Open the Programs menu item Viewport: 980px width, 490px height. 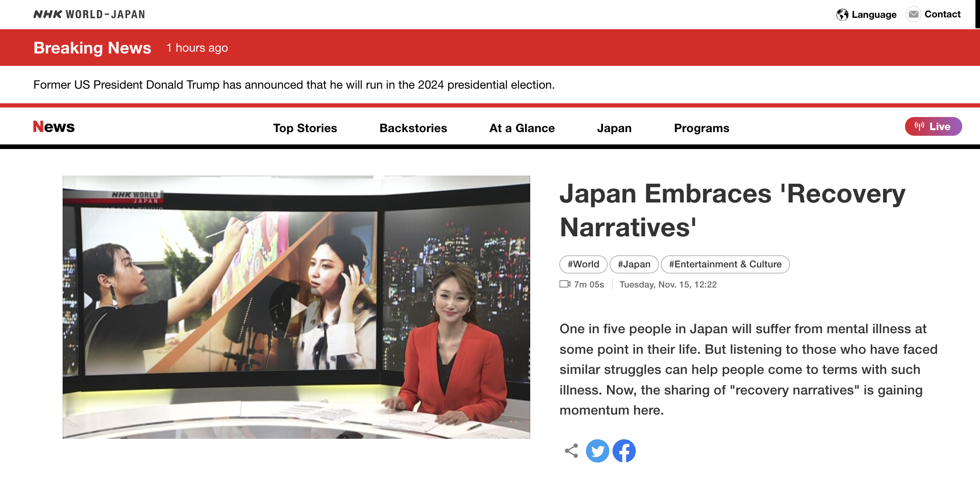pyautogui.click(x=702, y=128)
